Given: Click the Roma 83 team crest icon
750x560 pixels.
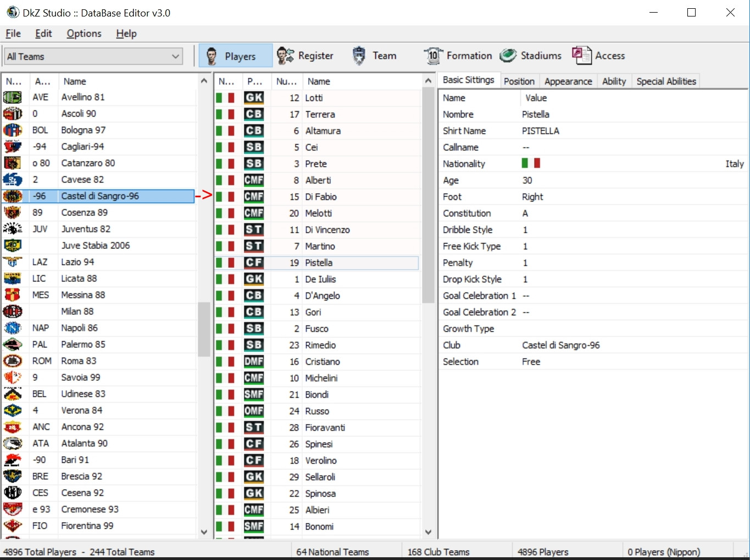Looking at the screenshot, I should pos(13,361).
